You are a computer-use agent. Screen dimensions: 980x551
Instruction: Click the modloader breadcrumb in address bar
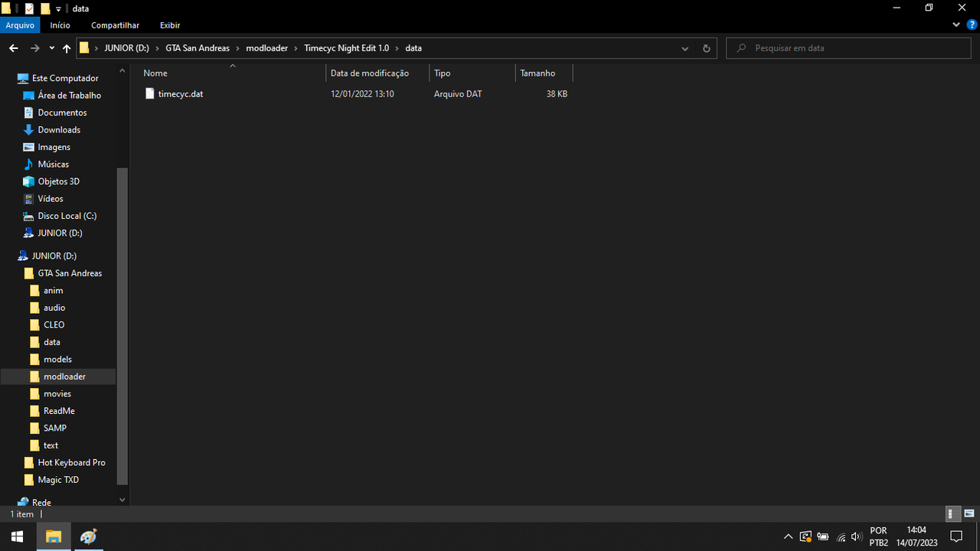tap(266, 48)
